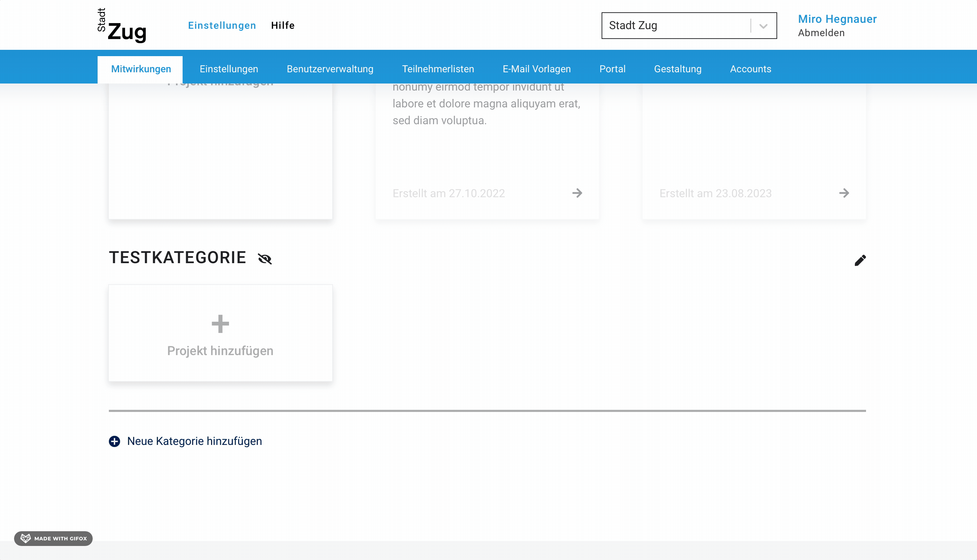977x560 pixels.
Task: Click Neue Kategorie hinzufügen
Action: 195,441
